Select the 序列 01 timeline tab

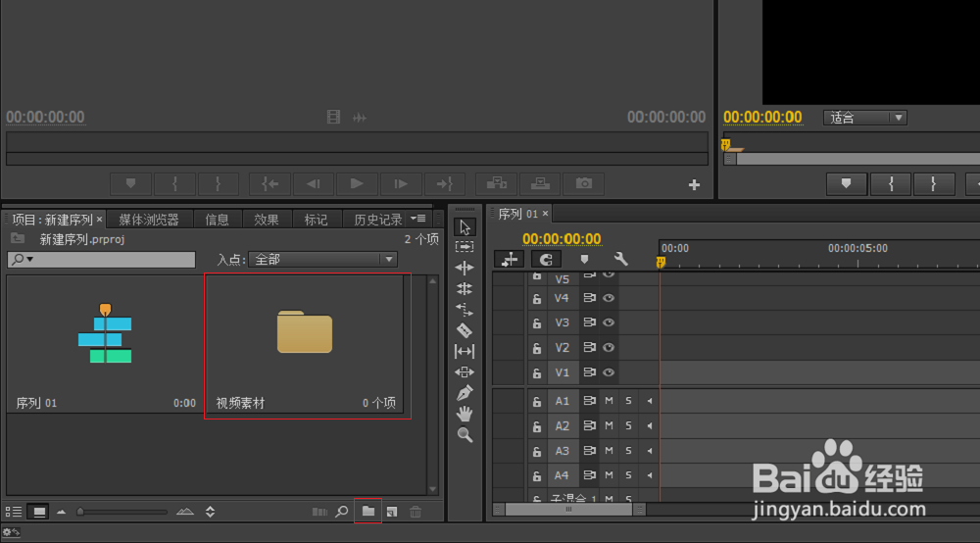[518, 214]
